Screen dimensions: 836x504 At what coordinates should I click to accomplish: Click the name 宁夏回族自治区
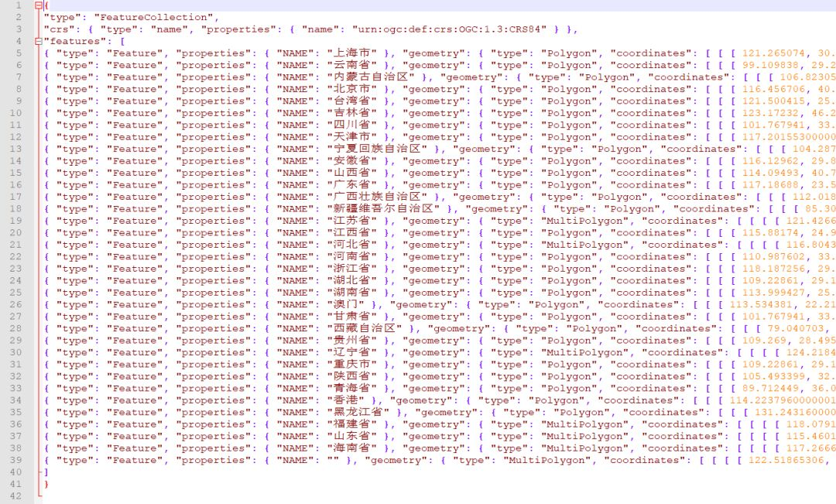(377, 149)
